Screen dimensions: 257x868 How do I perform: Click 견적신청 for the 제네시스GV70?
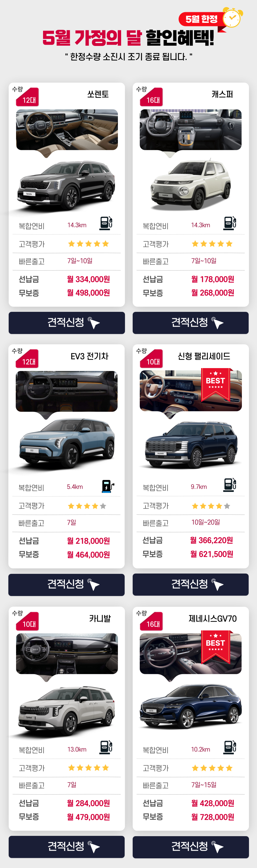click(191, 847)
